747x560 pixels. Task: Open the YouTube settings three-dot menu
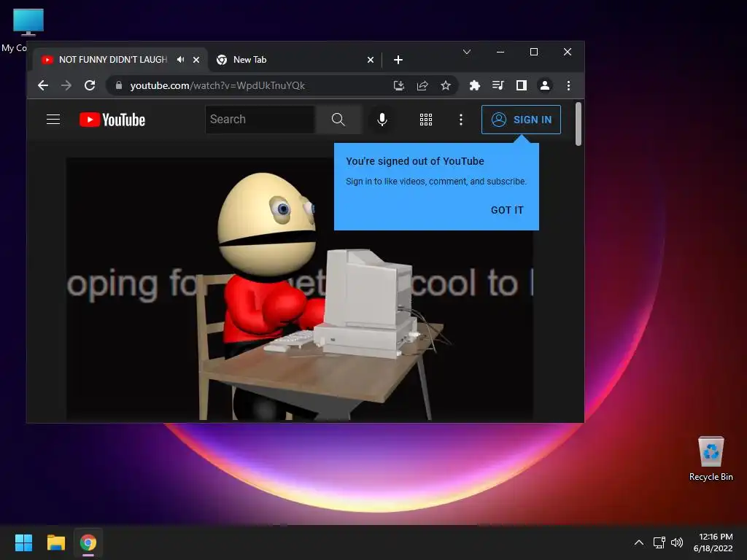(461, 120)
